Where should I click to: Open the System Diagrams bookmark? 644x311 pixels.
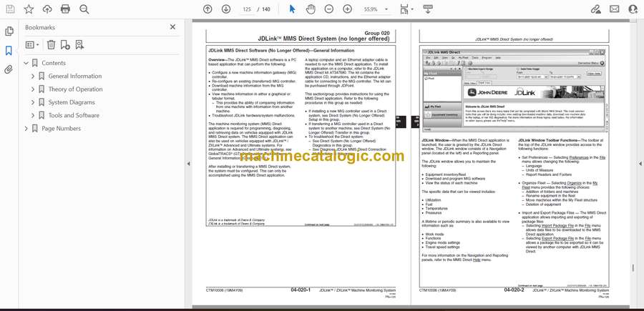(72, 102)
